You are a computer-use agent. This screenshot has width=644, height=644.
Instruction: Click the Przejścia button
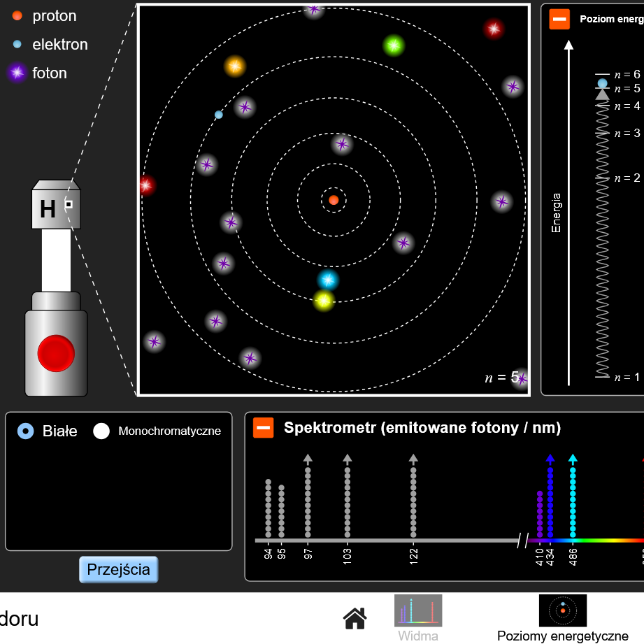pos(119,569)
